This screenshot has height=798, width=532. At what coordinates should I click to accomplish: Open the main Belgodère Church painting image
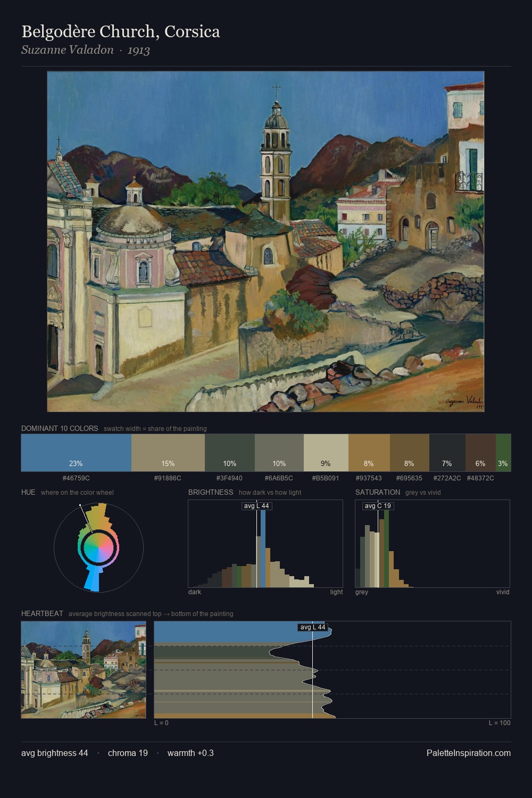pos(265,242)
